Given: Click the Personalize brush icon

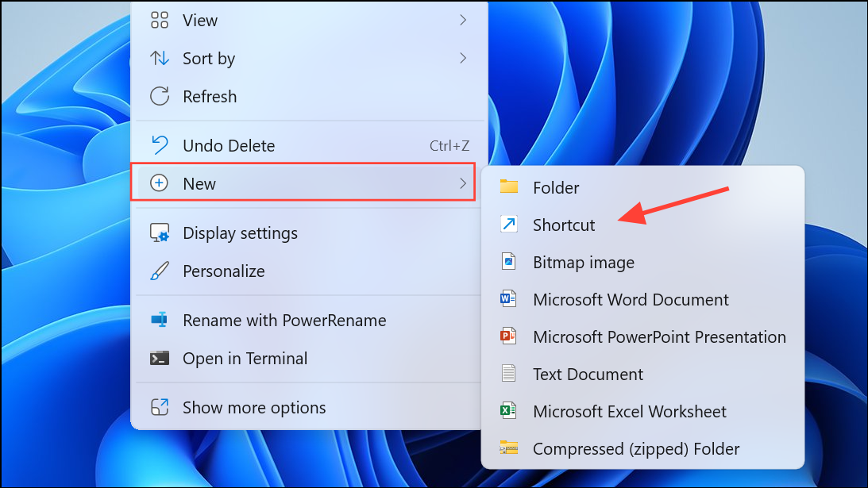Looking at the screenshot, I should pyautogui.click(x=159, y=271).
